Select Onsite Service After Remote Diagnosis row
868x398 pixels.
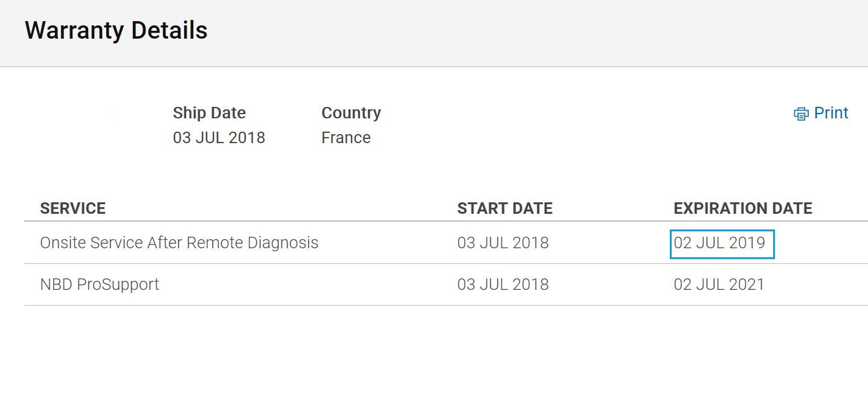point(446,243)
